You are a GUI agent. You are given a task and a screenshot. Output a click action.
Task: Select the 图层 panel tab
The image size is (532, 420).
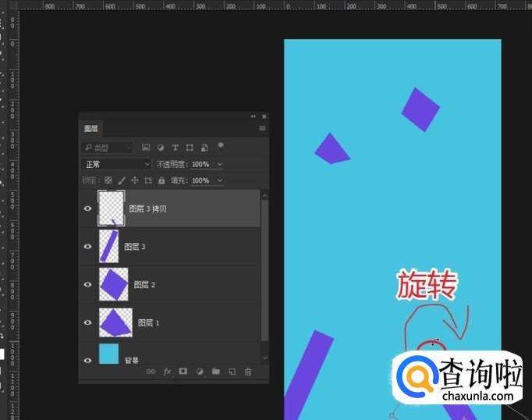pos(91,129)
